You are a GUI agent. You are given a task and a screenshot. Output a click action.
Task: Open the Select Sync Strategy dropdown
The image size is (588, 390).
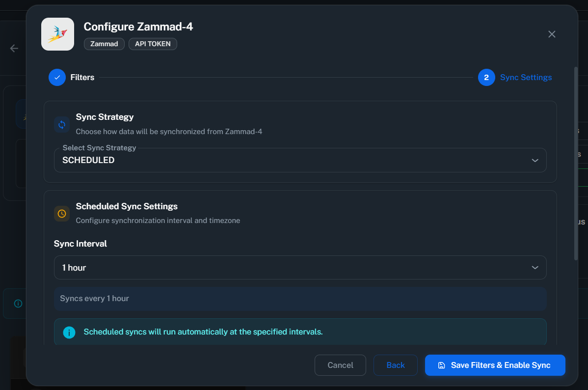tap(300, 160)
